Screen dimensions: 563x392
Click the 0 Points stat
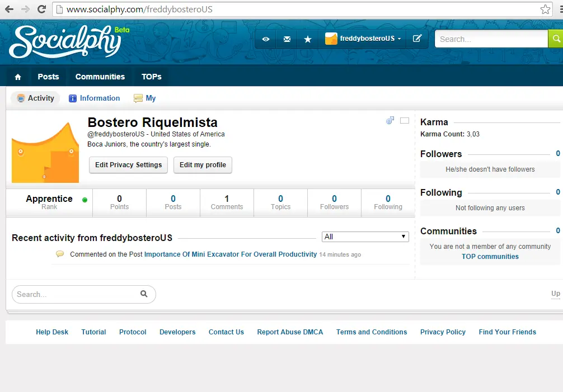click(x=120, y=202)
